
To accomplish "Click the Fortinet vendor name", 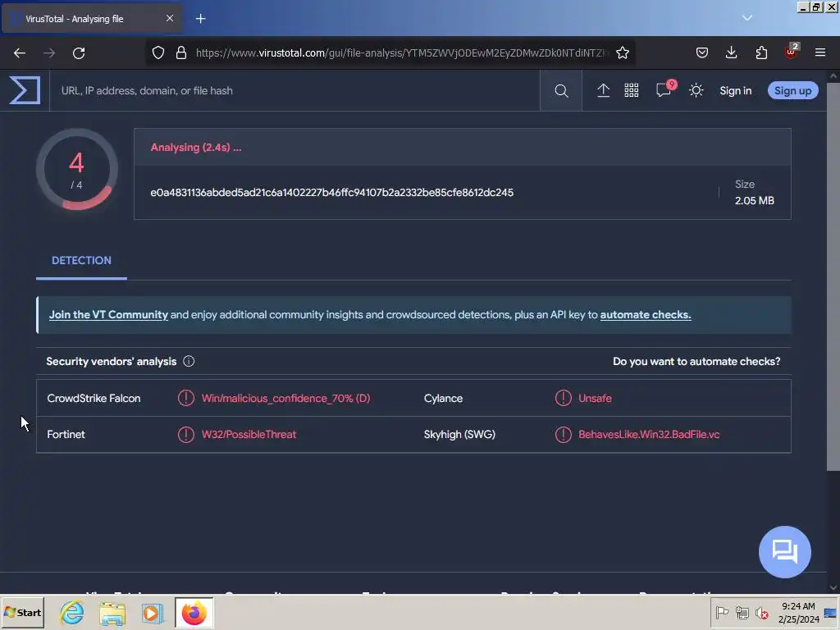I will 66,435.
